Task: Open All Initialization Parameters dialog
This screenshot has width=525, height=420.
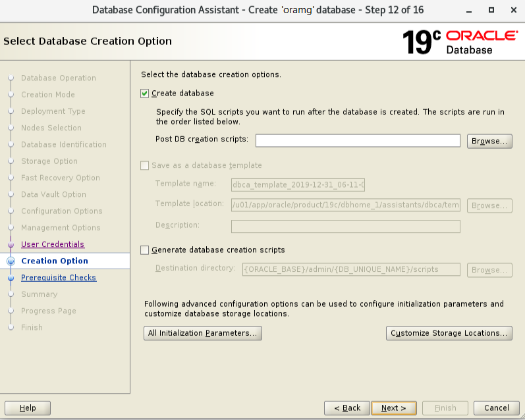Action: 203,333
